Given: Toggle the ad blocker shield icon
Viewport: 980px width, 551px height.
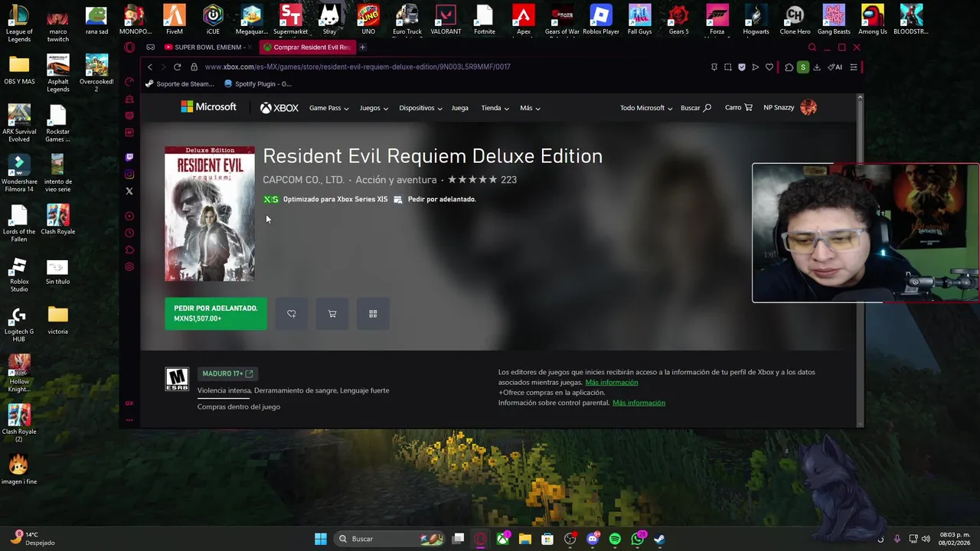Looking at the screenshot, I should point(741,67).
